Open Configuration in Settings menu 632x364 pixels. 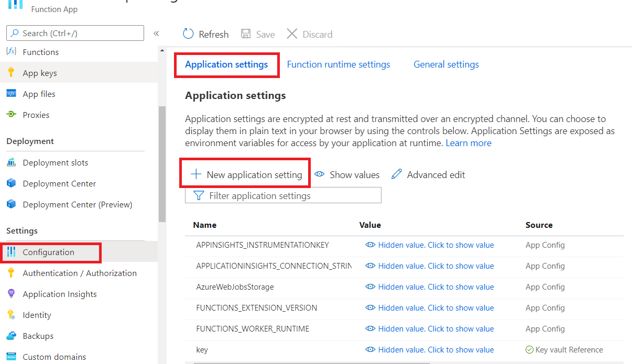[x=79, y=252]
